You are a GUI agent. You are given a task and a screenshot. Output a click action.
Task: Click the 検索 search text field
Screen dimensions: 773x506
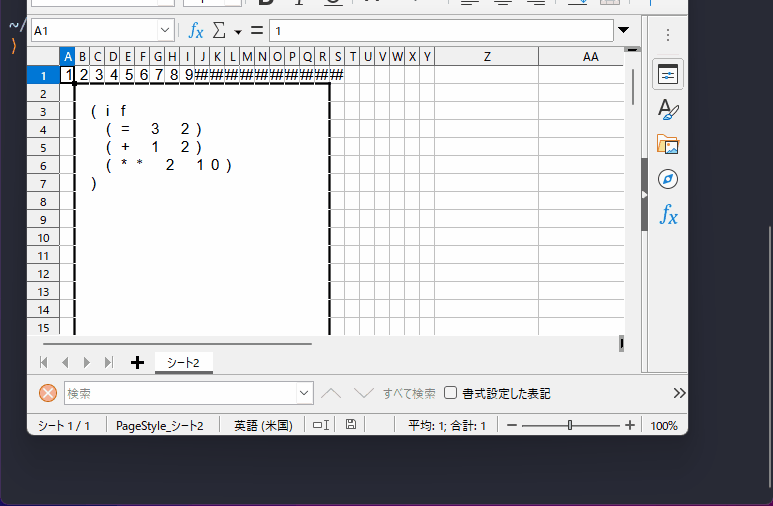[x=180, y=393]
